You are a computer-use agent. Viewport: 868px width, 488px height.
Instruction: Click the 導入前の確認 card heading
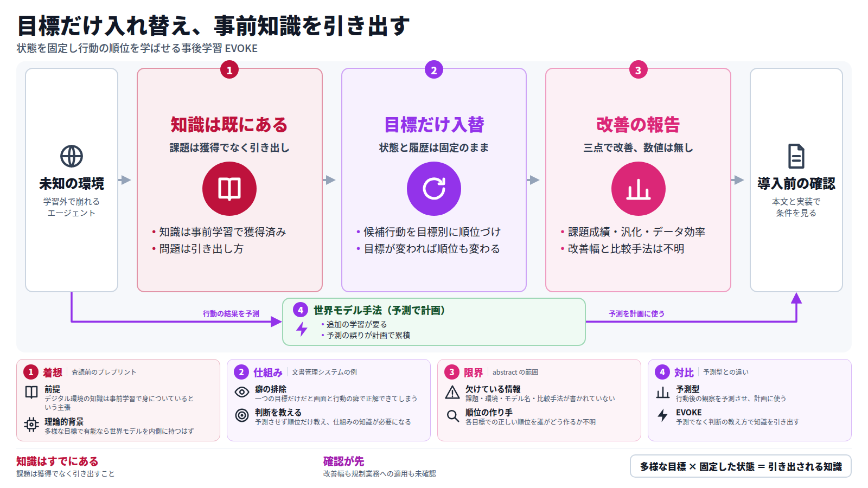pyautogui.click(x=796, y=184)
